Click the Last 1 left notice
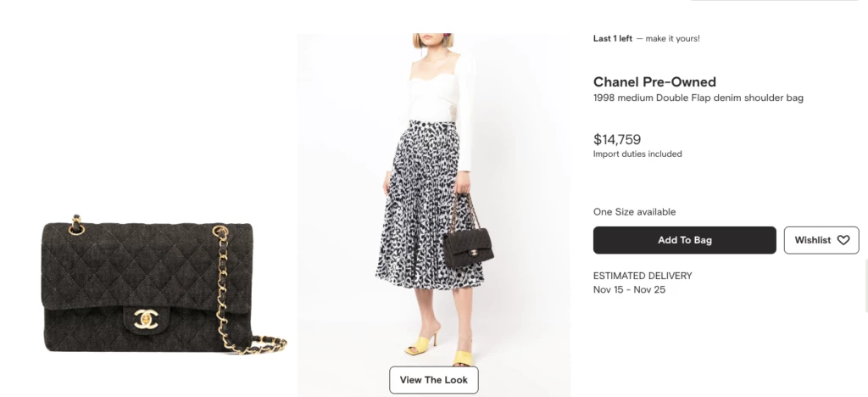This screenshot has height=397, width=868. click(612, 38)
